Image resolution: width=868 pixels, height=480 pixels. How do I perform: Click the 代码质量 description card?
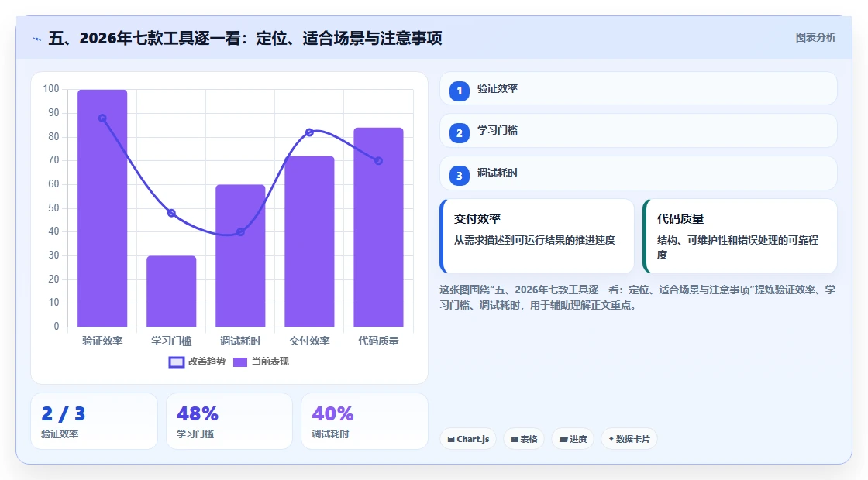(x=739, y=236)
